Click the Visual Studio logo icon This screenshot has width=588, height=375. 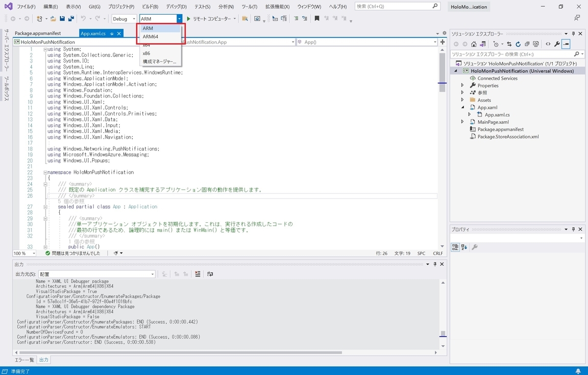8,7
